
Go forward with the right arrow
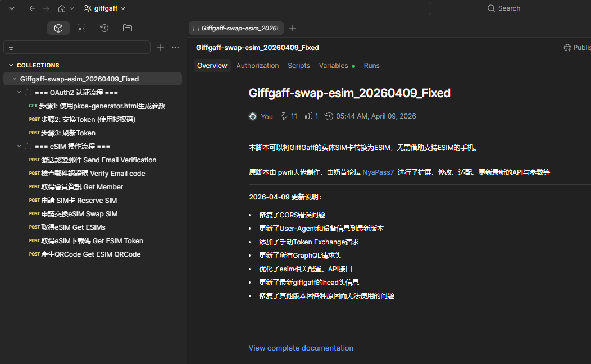[46, 8]
